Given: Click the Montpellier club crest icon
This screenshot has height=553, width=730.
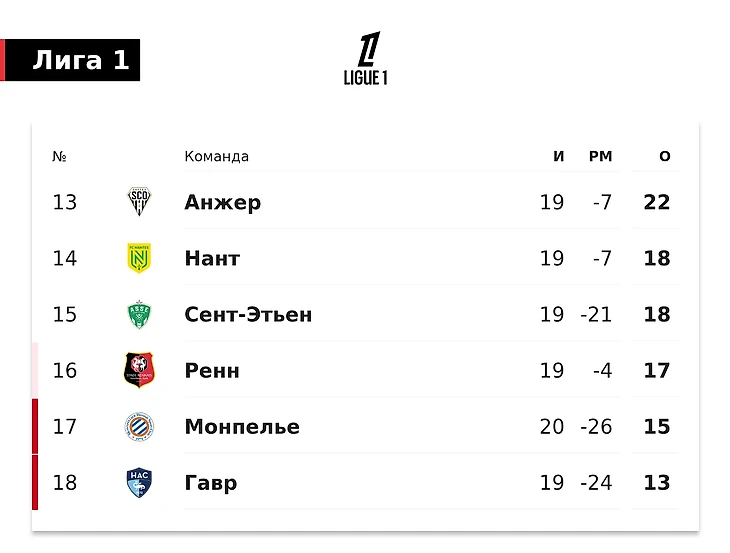Looking at the screenshot, I should point(139,427).
